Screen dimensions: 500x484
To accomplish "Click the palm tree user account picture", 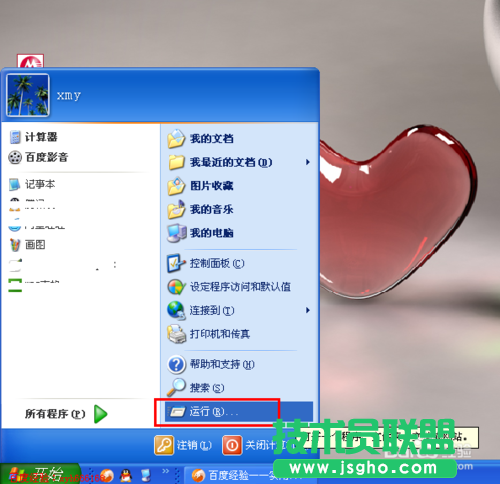I will point(28,95).
